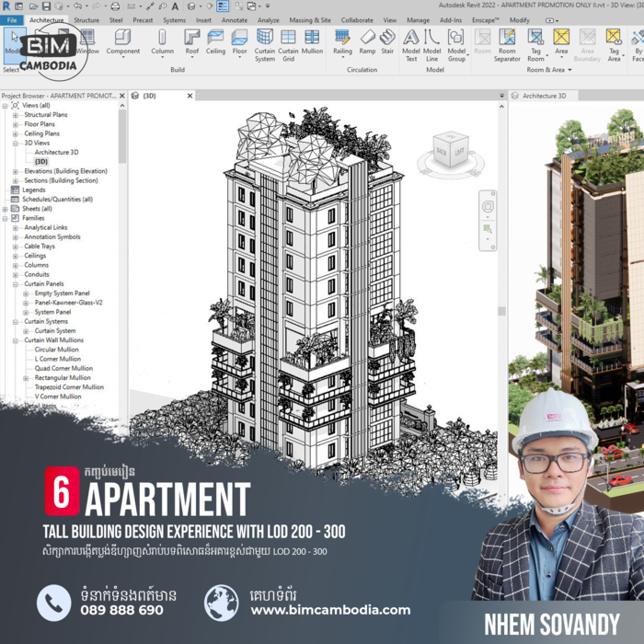Screen dimensions: 644x644
Task: Switch to the Structure ribbon tab
Action: point(86,20)
